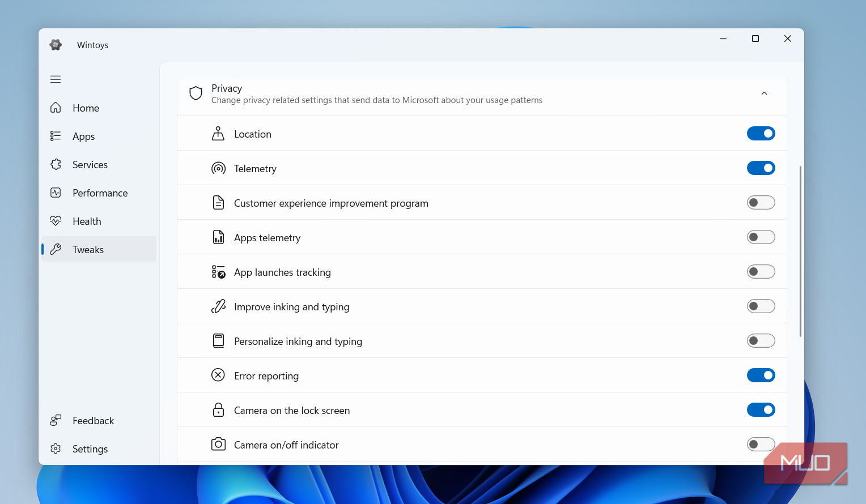Minimize the Wintoys window
Screen dimensions: 866x504
tap(723, 39)
